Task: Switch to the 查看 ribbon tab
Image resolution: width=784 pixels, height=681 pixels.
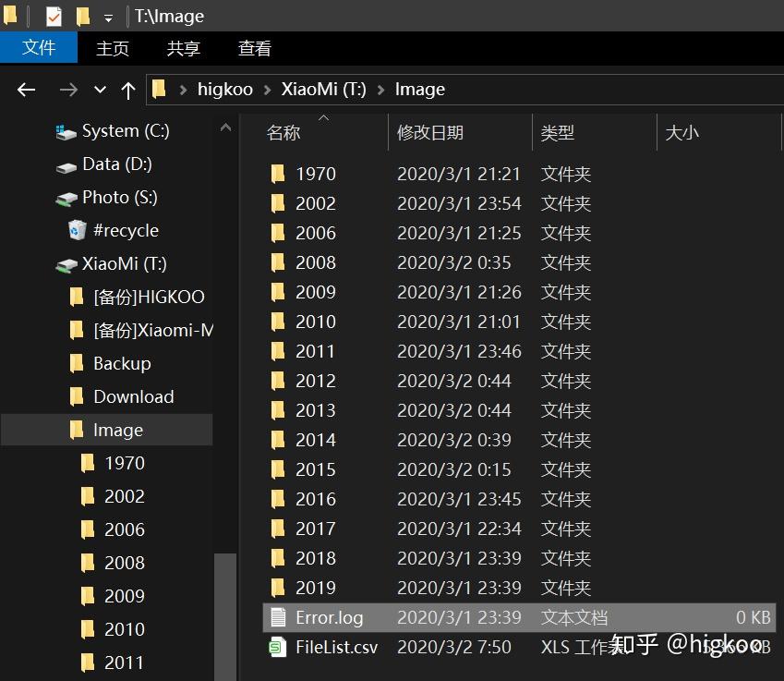Action: tap(253, 48)
